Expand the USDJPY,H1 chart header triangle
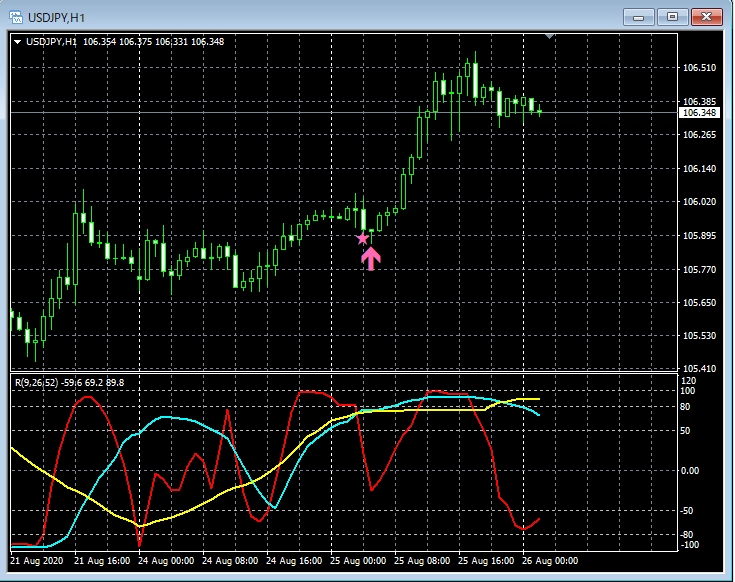Image resolution: width=735 pixels, height=582 pixels. 19,42
